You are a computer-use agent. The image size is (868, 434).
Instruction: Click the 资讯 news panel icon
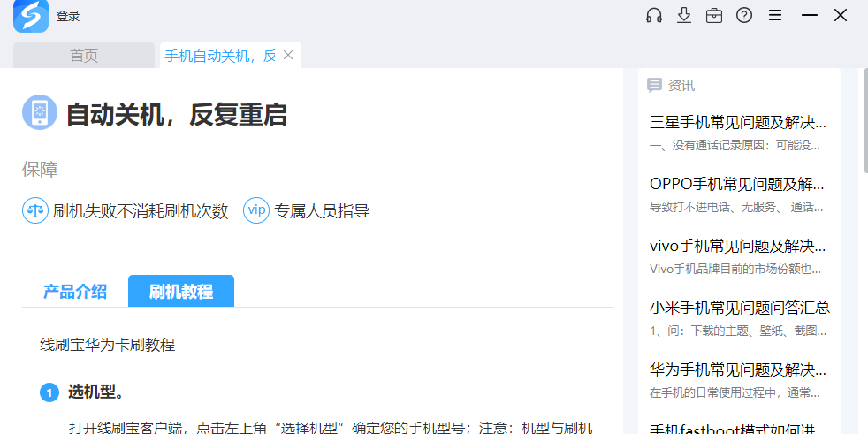[654, 85]
